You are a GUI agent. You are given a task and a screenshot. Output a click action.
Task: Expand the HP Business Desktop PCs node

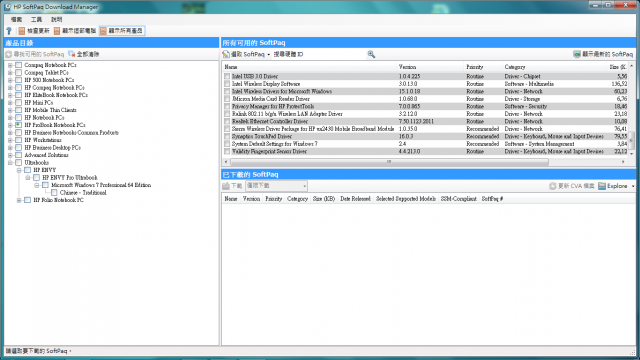point(10,147)
